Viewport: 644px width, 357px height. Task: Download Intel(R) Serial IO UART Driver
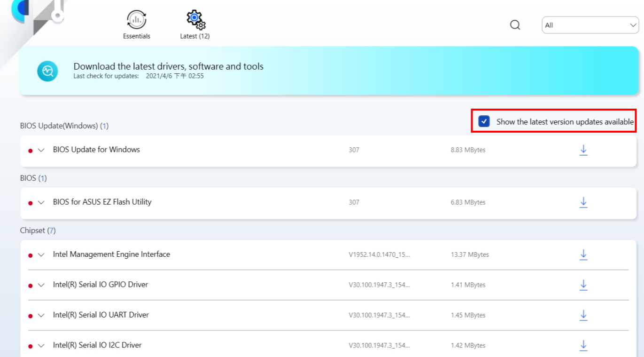pos(583,315)
